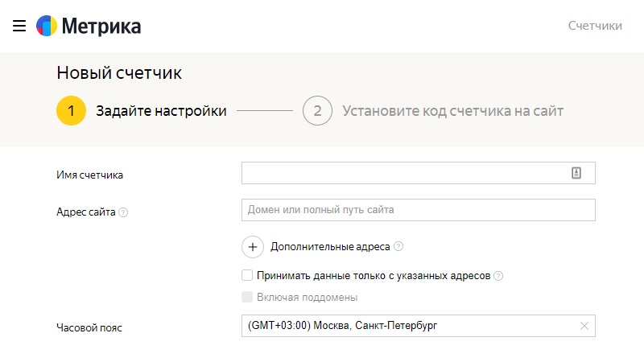Click the yellow step 1 circle
Viewport: 644px width, 362px height.
point(71,111)
